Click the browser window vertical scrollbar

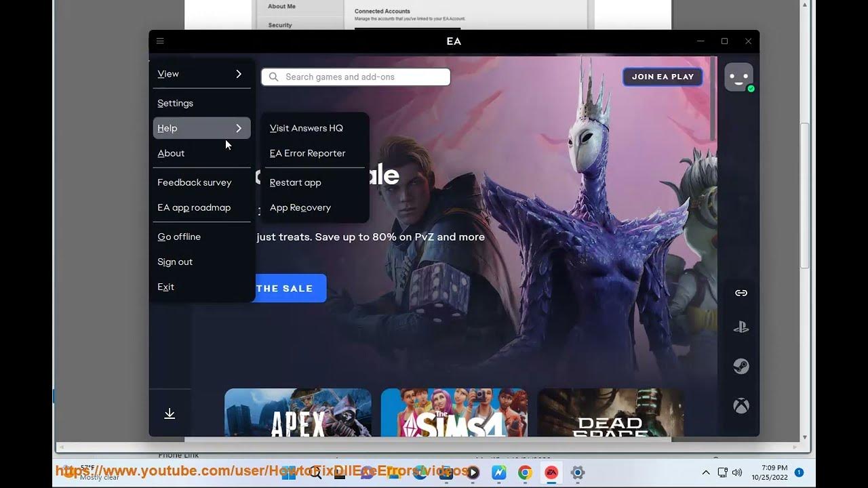[805, 195]
